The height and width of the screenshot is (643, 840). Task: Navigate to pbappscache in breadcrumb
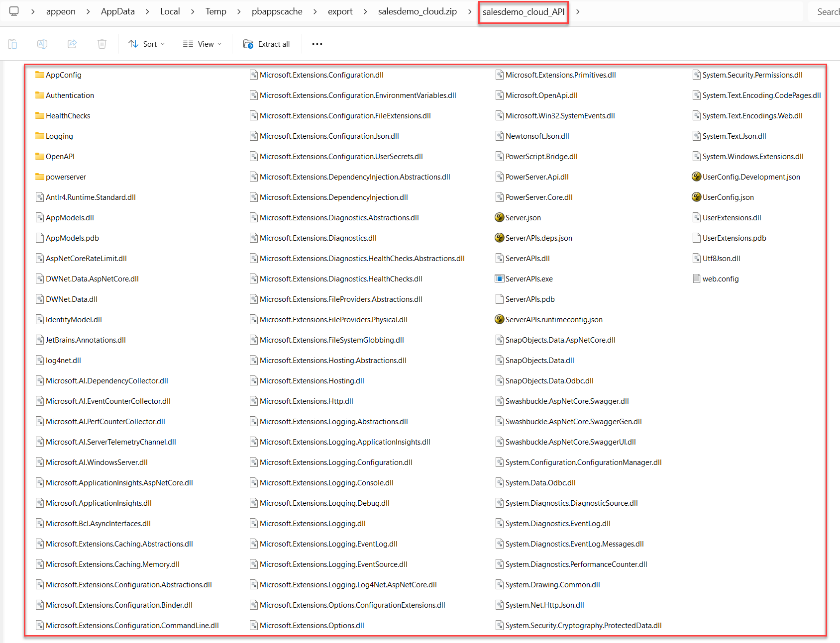[277, 11]
